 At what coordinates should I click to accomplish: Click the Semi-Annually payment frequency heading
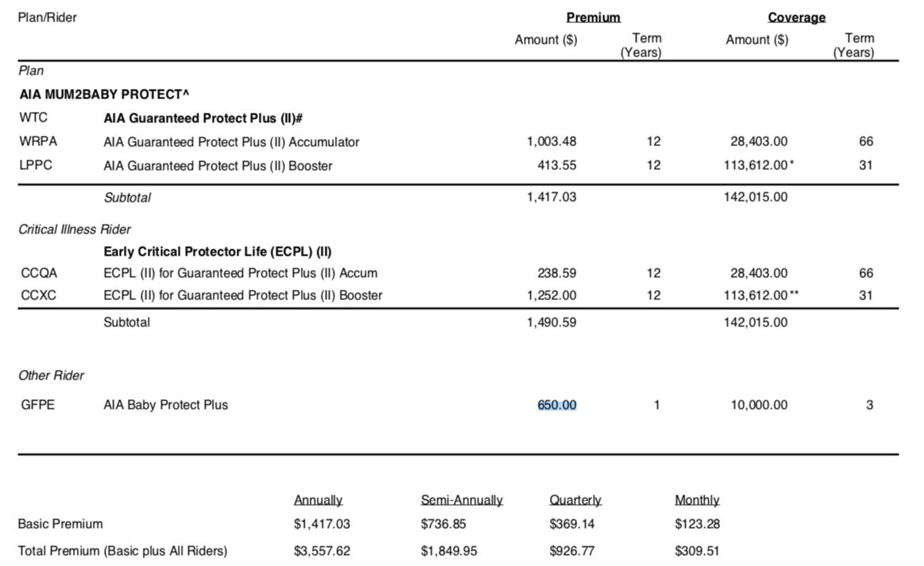click(461, 500)
